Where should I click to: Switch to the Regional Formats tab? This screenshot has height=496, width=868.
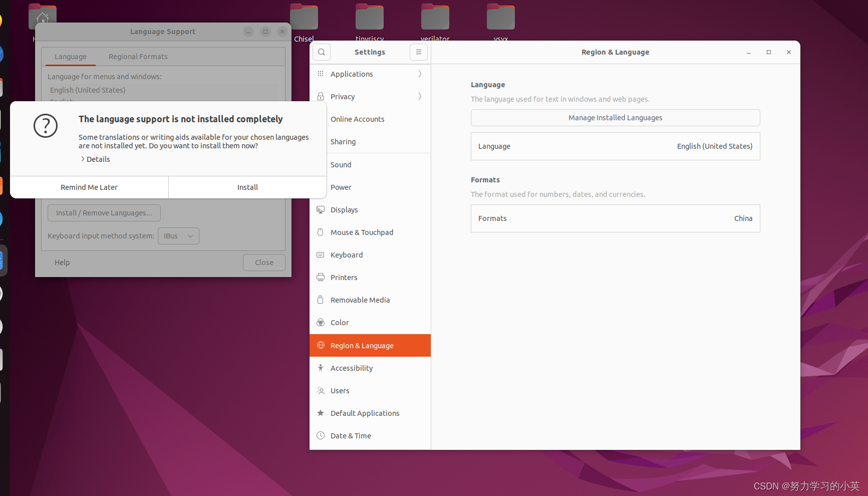[138, 56]
